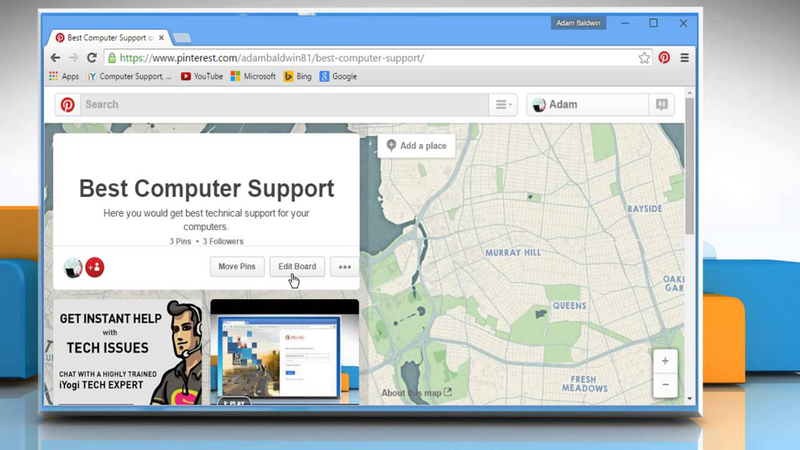800x450 pixels.
Task: Open the Adam profile menu
Action: click(587, 105)
